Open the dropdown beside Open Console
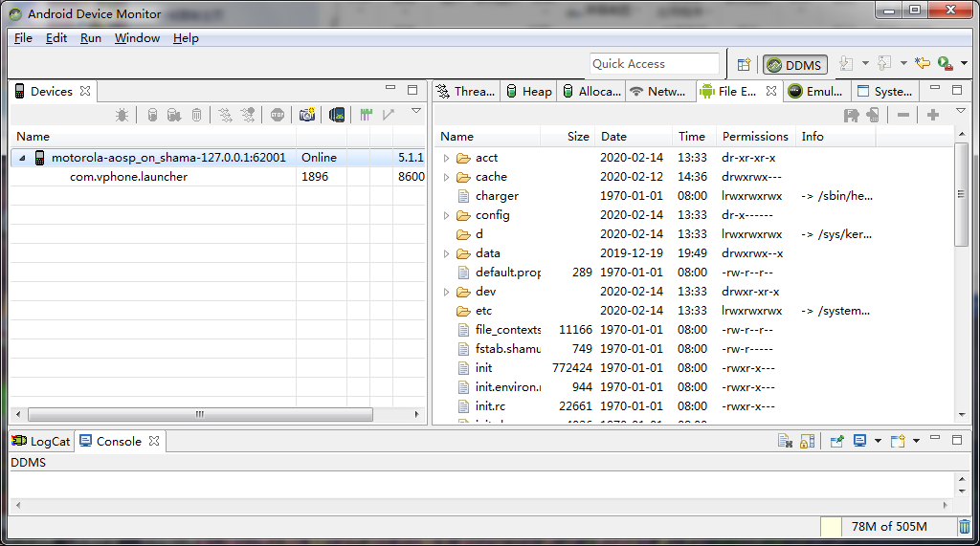Image resolution: width=980 pixels, height=546 pixels. coord(916,441)
